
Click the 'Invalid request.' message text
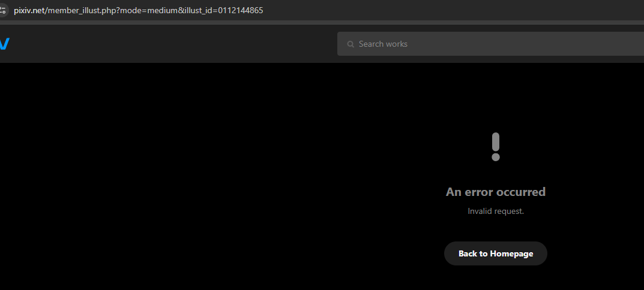(x=496, y=212)
